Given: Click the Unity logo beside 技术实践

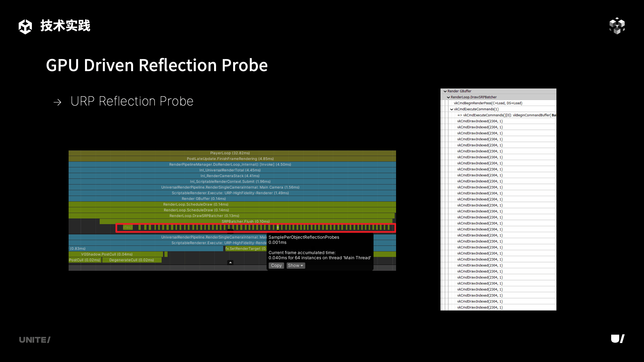Looking at the screenshot, I should [x=25, y=26].
